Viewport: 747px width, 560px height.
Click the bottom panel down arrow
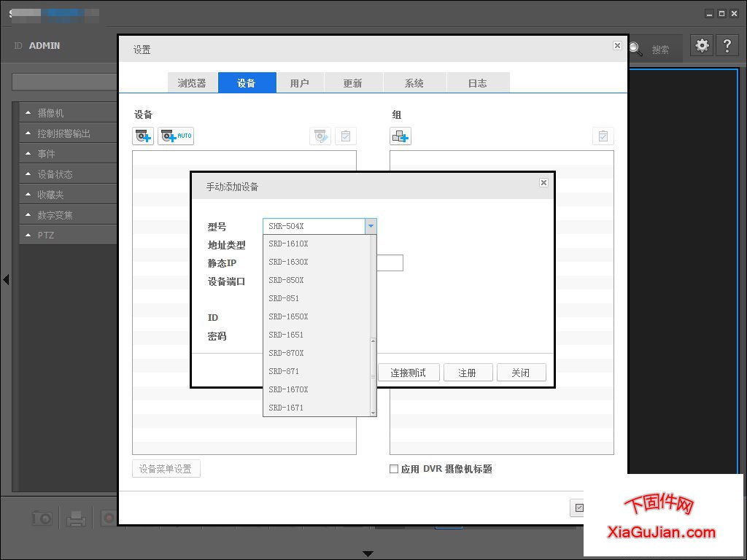[368, 554]
